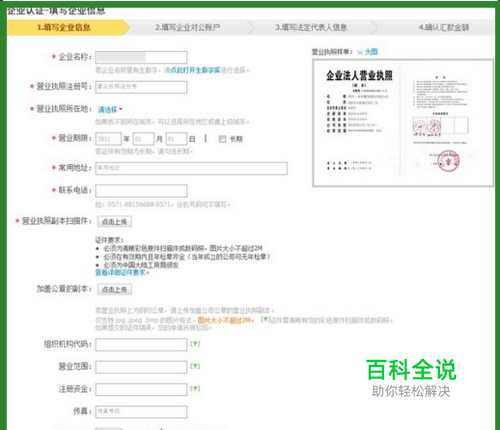The height and width of the screenshot is (430, 500).
Task: Click the 企业法人营业执照 sample thumbnail
Action: [403, 123]
